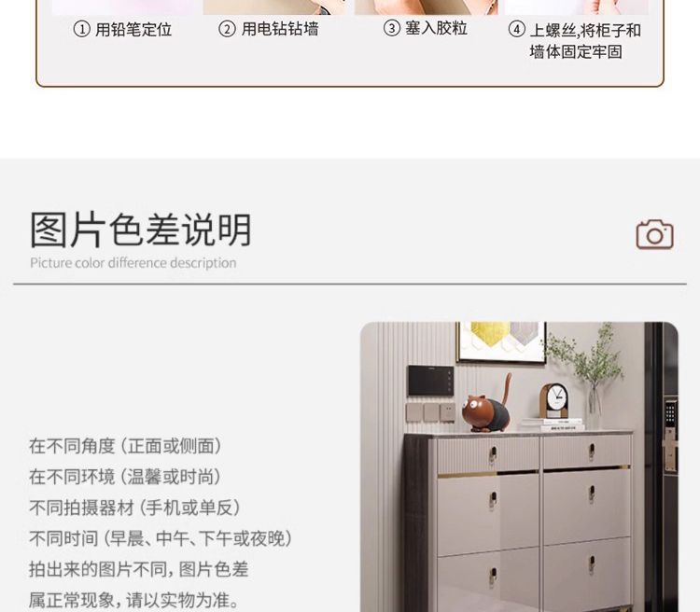
Task: Click the framed wall art with yellow hexagons
Action: pyautogui.click(x=501, y=341)
